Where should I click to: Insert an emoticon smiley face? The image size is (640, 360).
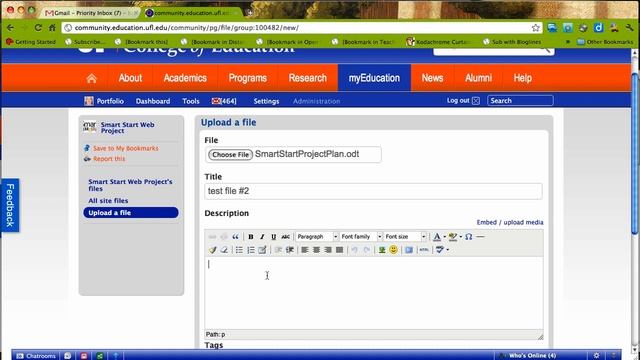[x=393, y=250]
